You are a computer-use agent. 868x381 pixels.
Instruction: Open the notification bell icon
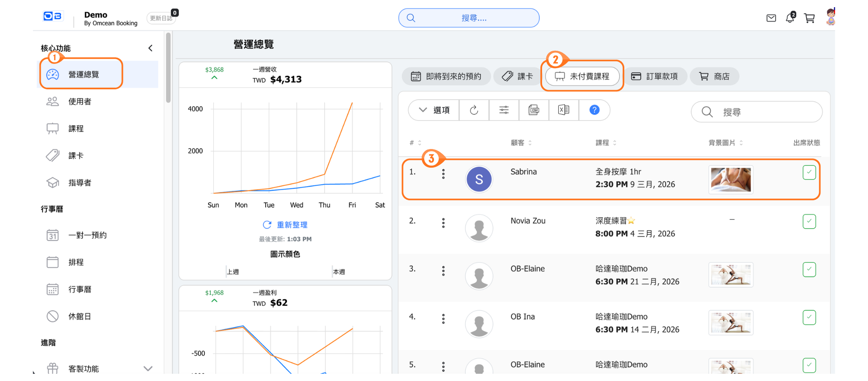[790, 18]
